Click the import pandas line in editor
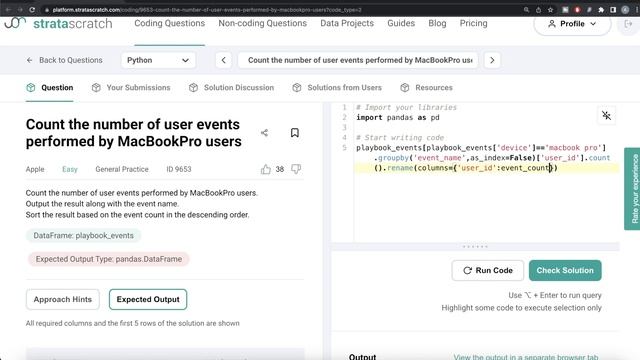The width and height of the screenshot is (640, 360). (x=398, y=118)
